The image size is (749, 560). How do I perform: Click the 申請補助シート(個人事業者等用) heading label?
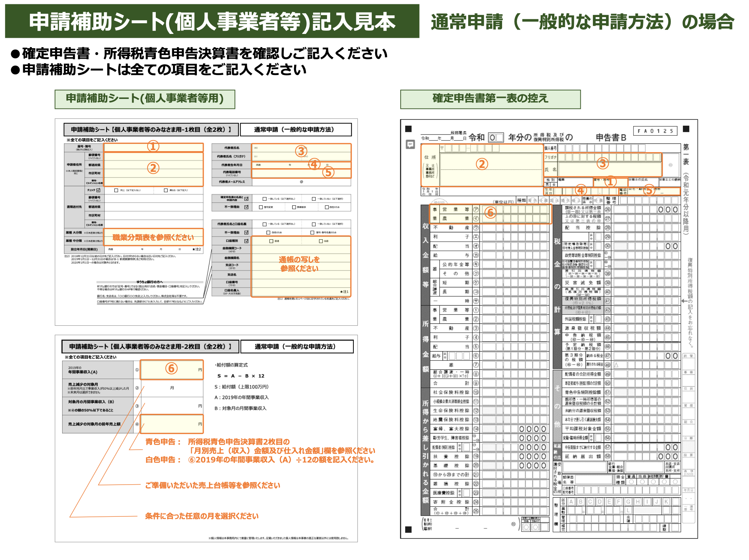145,99
